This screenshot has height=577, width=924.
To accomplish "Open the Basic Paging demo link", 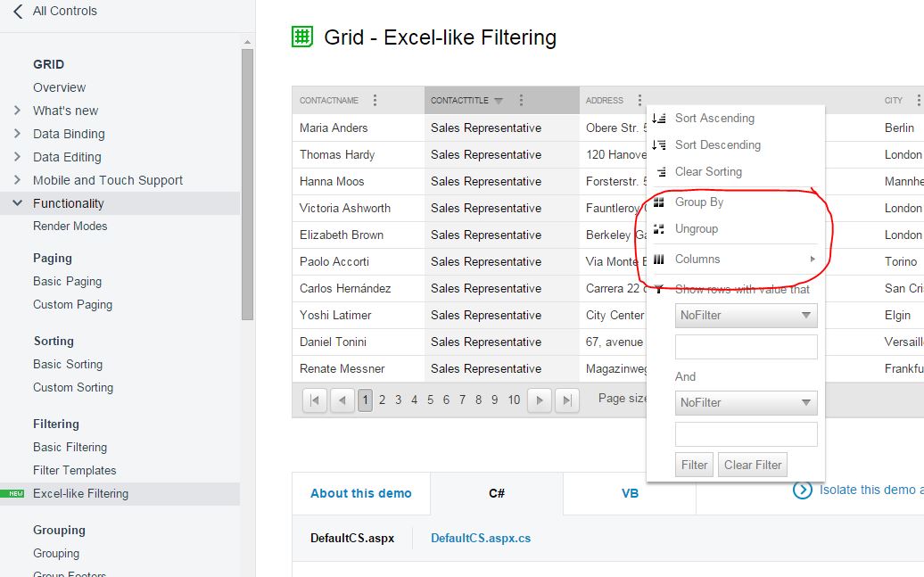I will (x=68, y=282).
